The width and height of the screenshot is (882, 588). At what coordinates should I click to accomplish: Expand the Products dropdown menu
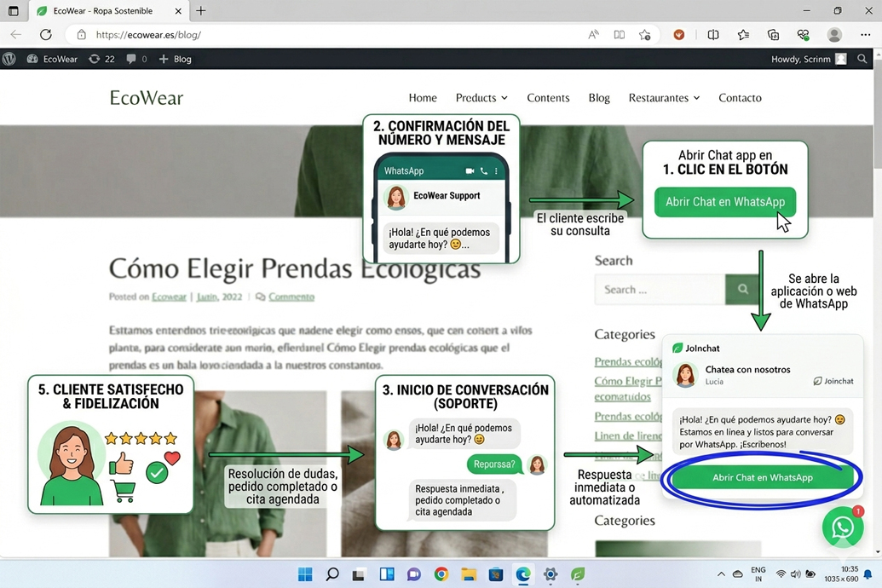coord(481,98)
